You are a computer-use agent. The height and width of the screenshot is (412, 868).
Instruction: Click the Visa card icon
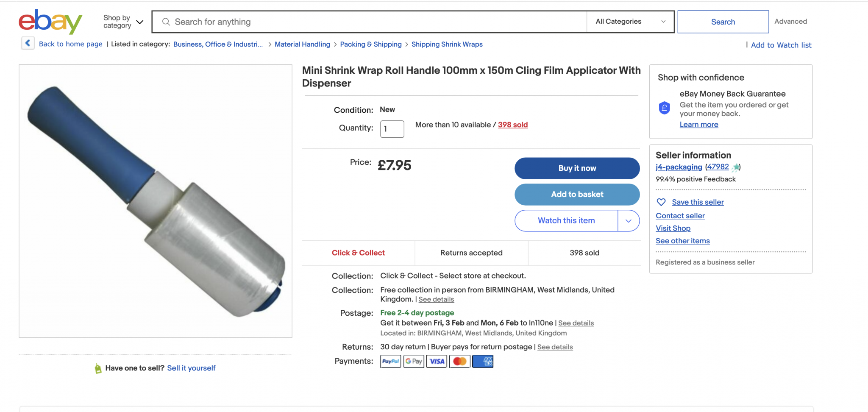pos(437,361)
